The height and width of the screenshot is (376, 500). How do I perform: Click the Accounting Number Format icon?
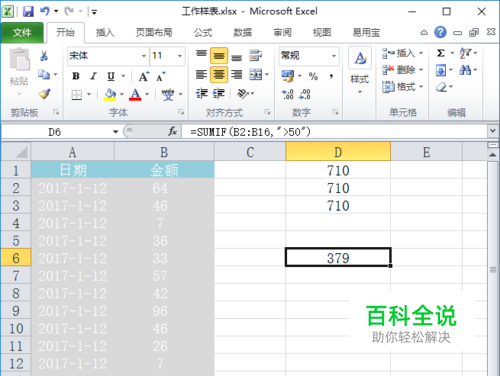click(288, 76)
